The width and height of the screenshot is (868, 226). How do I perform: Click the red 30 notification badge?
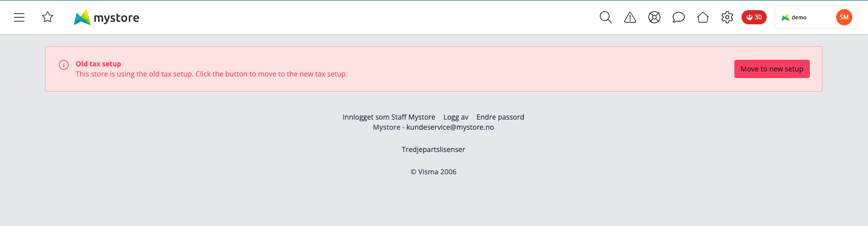(754, 17)
